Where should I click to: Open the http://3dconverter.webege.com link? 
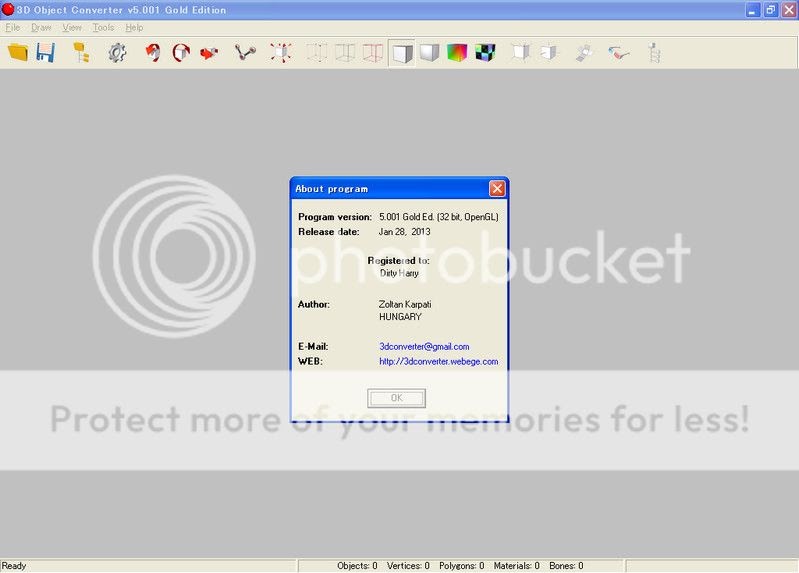pyautogui.click(x=438, y=361)
